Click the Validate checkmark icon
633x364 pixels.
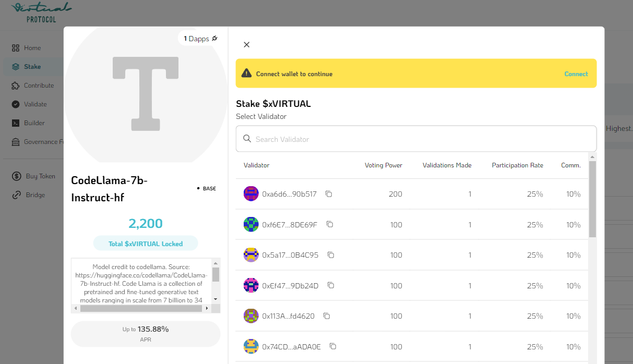pyautogui.click(x=16, y=104)
